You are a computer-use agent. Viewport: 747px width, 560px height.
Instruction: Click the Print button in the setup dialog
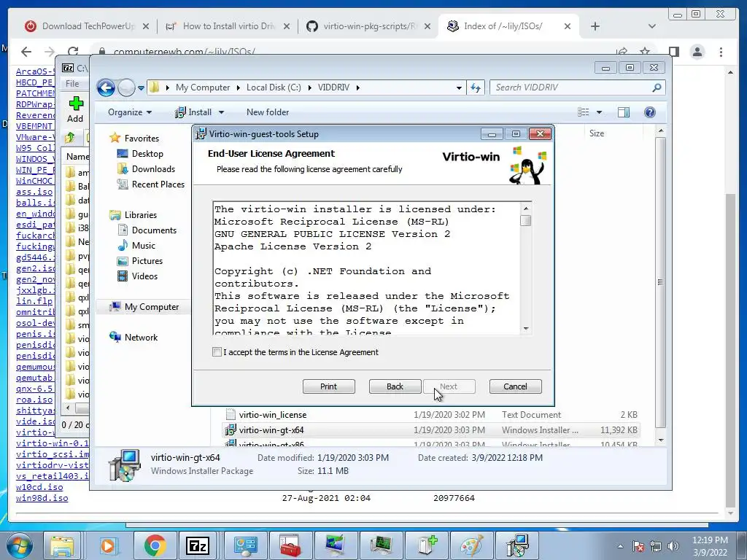coord(329,386)
